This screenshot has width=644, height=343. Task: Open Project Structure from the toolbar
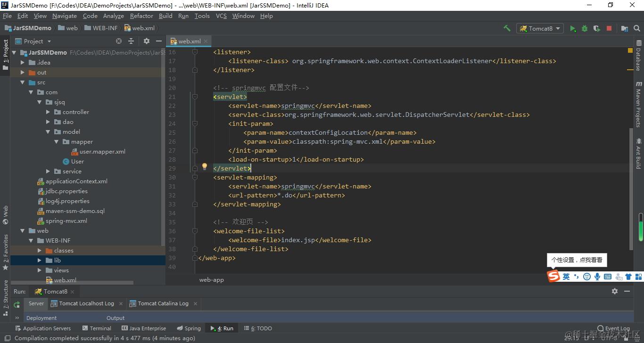pyautogui.click(x=625, y=28)
